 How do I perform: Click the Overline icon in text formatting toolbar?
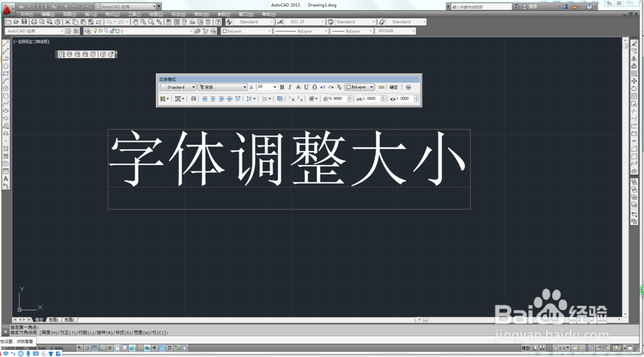(315, 87)
